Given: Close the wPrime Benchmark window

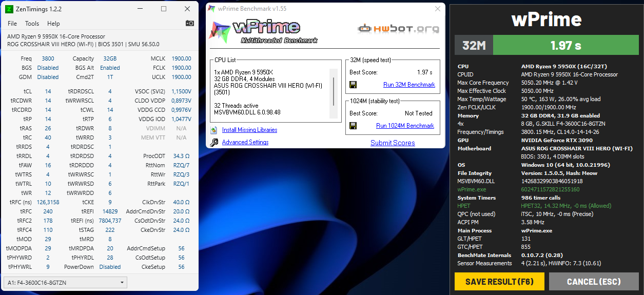Looking at the screenshot, I should 438,9.
